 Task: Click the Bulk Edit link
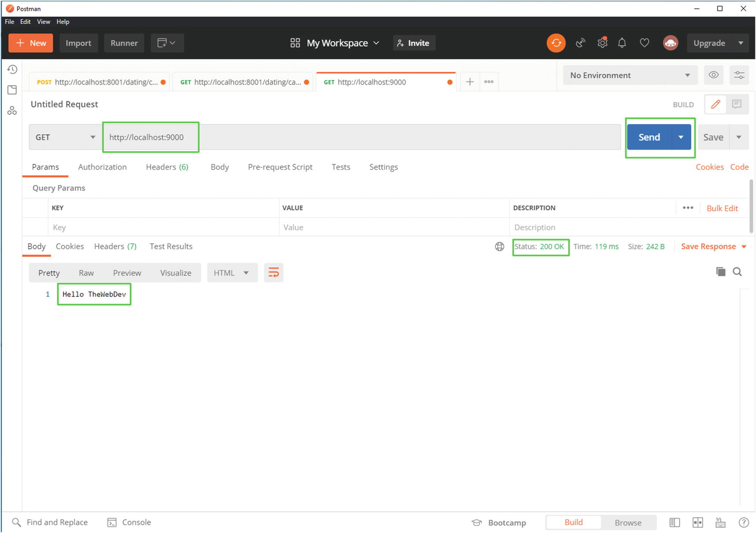[722, 208]
